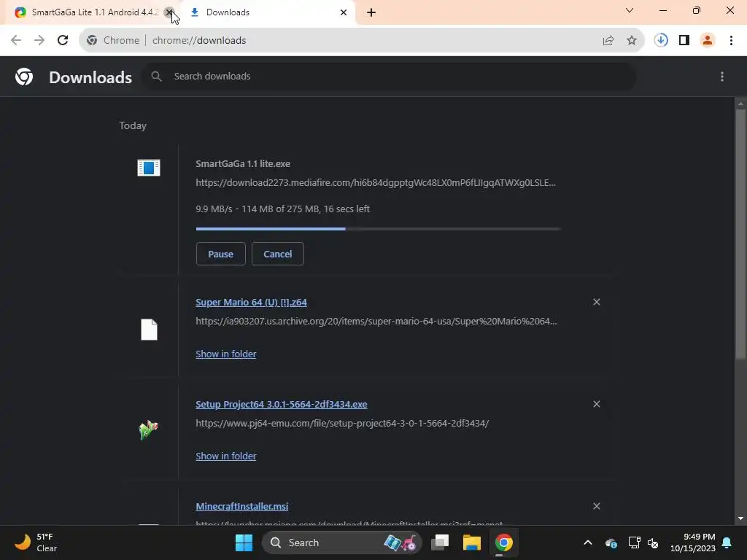
Task: Cancel the SmartGaGa download
Action: click(278, 254)
